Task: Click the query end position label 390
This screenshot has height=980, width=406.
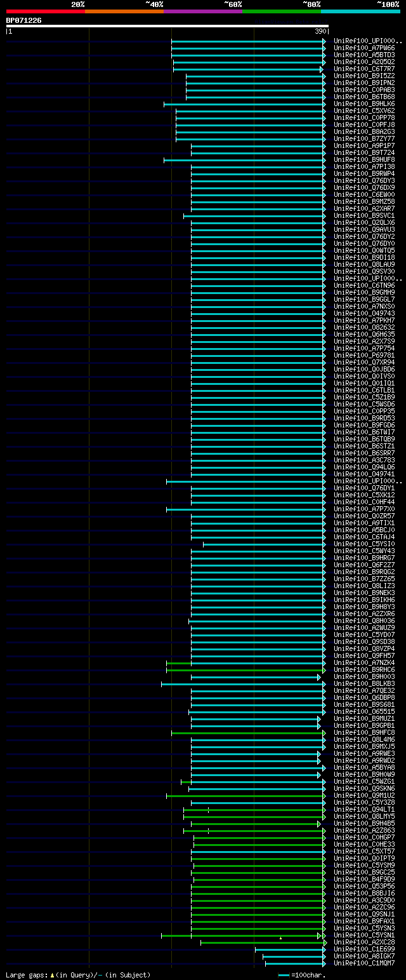Action: click(320, 31)
